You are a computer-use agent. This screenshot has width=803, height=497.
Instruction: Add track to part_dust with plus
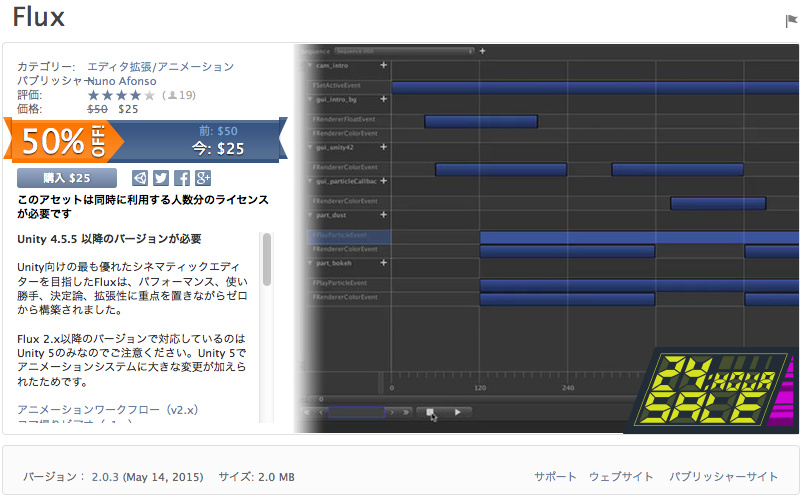point(384,215)
